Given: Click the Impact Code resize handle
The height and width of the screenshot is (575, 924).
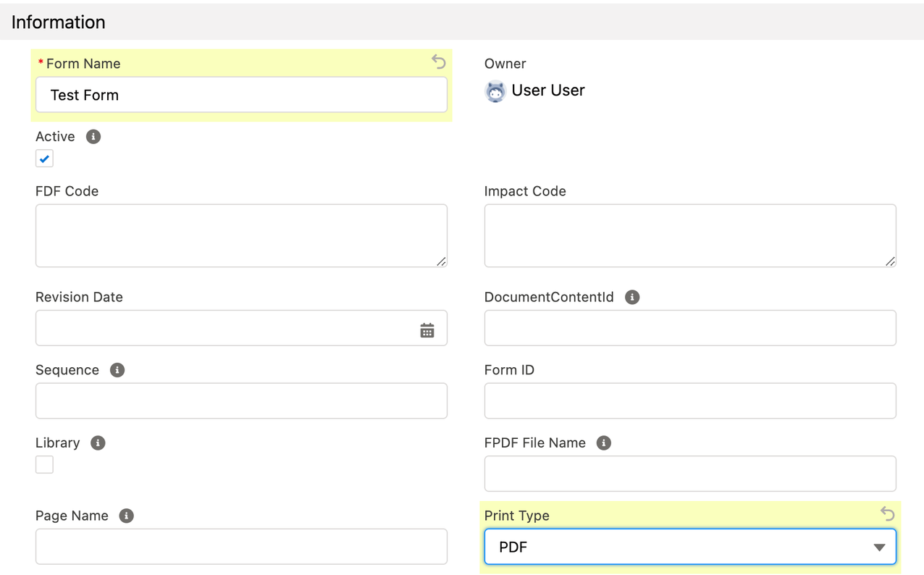Looking at the screenshot, I should 891,261.
